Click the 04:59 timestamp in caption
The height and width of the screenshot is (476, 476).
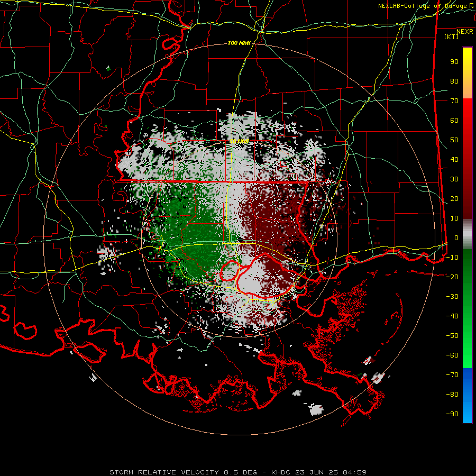point(354,472)
